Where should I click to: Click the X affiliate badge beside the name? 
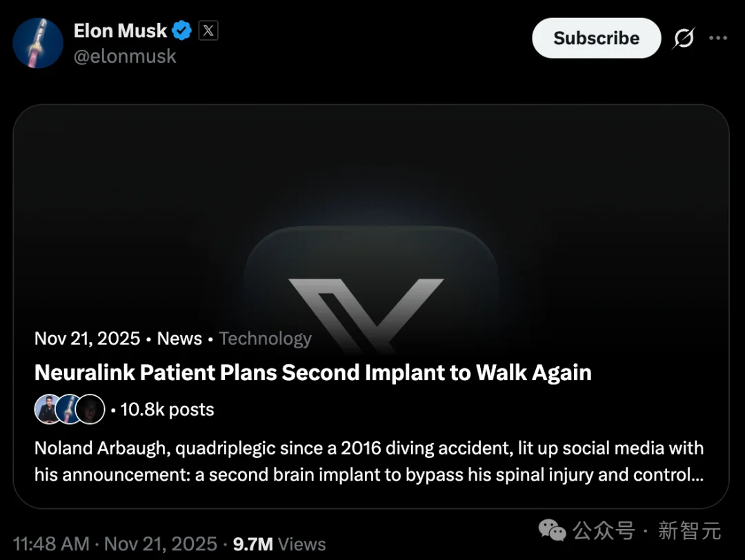tap(208, 31)
